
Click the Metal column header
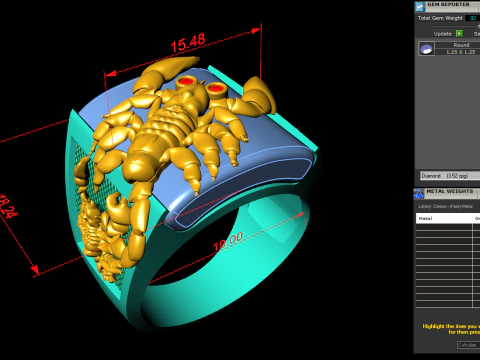click(444, 219)
